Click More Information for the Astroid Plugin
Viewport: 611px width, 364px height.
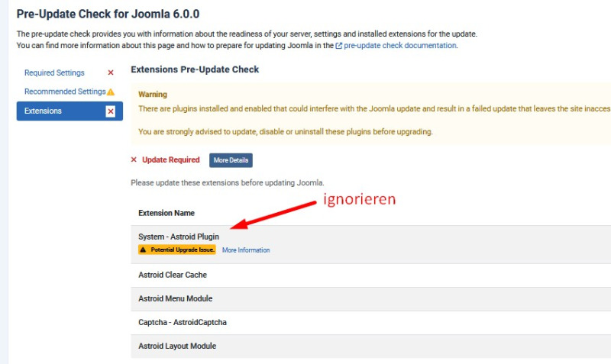point(246,250)
